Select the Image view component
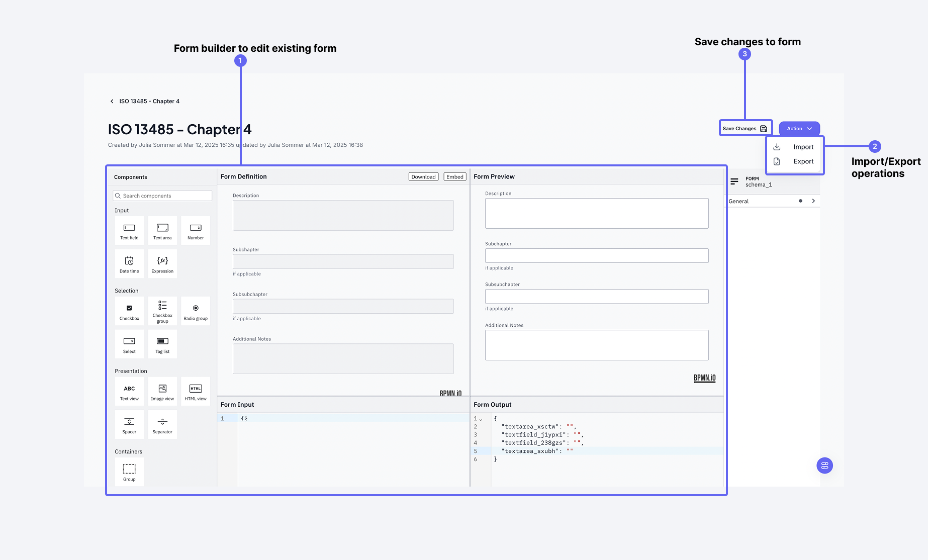 point(162,392)
